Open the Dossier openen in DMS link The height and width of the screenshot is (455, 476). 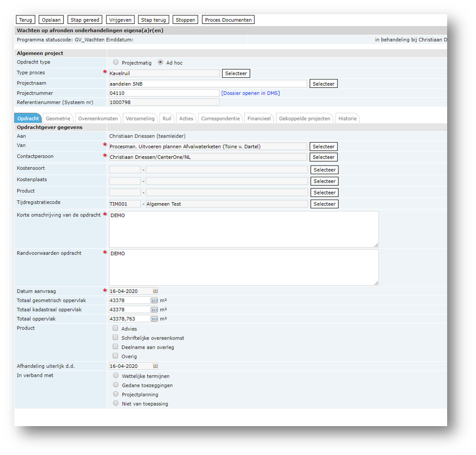tap(250, 93)
